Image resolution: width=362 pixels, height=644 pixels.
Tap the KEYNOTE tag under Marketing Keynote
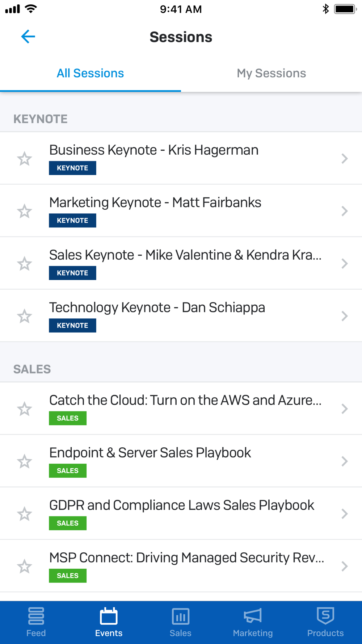72,221
